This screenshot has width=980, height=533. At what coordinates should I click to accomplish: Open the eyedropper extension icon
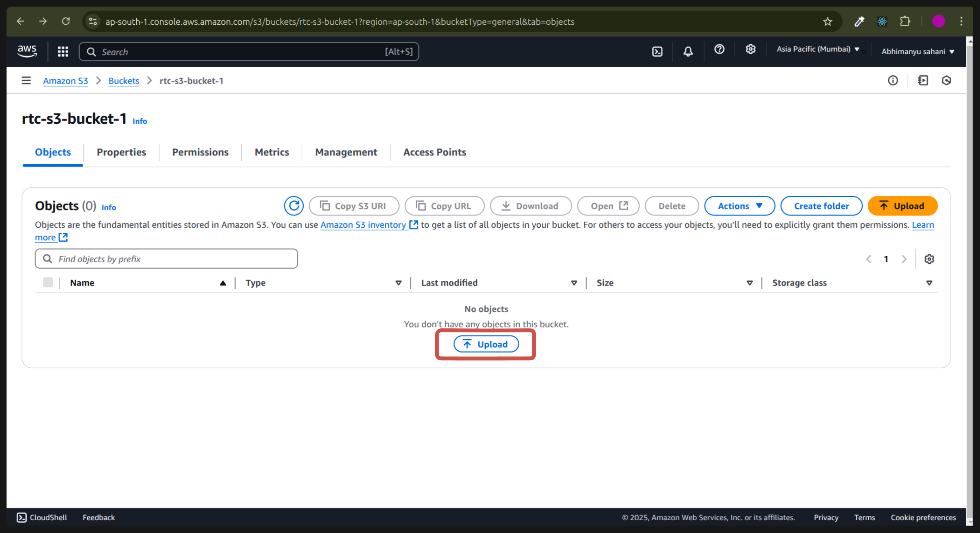click(x=859, y=22)
